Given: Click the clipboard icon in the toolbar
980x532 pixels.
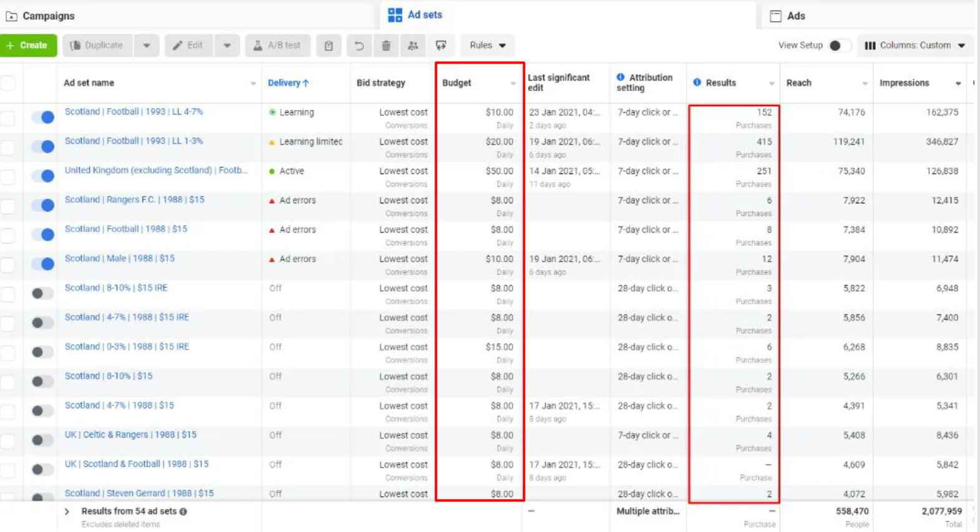Looking at the screenshot, I should click(x=328, y=46).
